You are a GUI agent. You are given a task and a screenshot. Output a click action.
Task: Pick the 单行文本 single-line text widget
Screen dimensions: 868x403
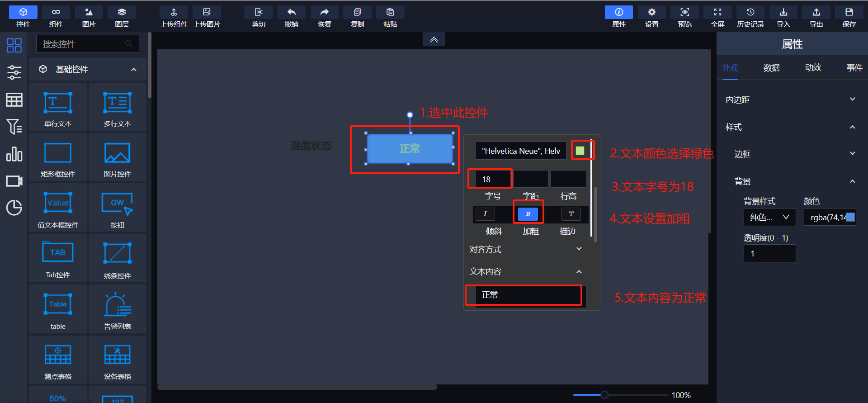tap(58, 108)
